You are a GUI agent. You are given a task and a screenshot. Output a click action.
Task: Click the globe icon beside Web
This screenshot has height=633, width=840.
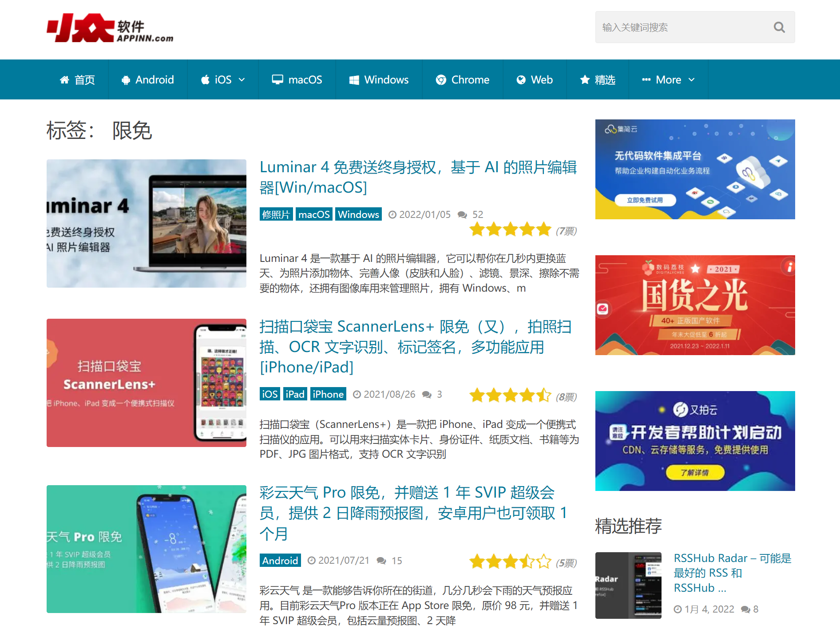tap(521, 80)
